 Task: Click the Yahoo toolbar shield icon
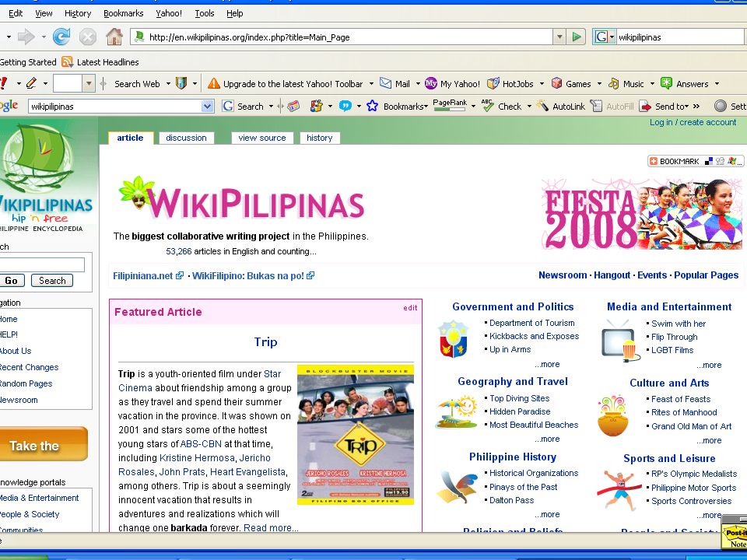coord(181,83)
